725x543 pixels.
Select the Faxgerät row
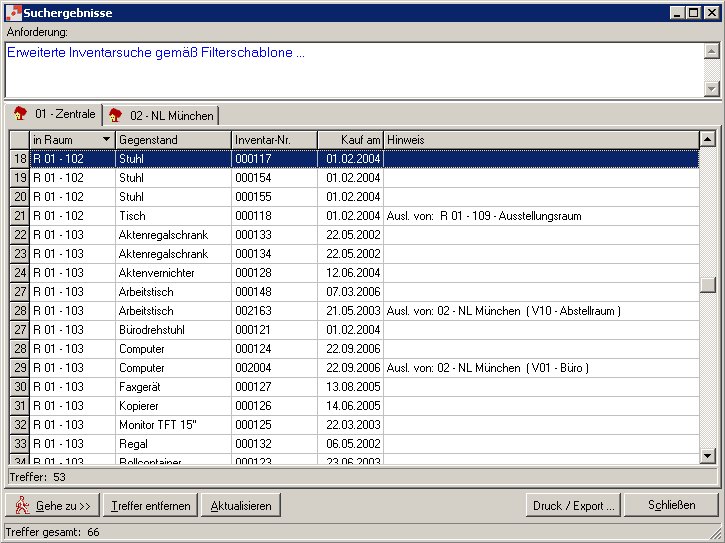coord(354,387)
